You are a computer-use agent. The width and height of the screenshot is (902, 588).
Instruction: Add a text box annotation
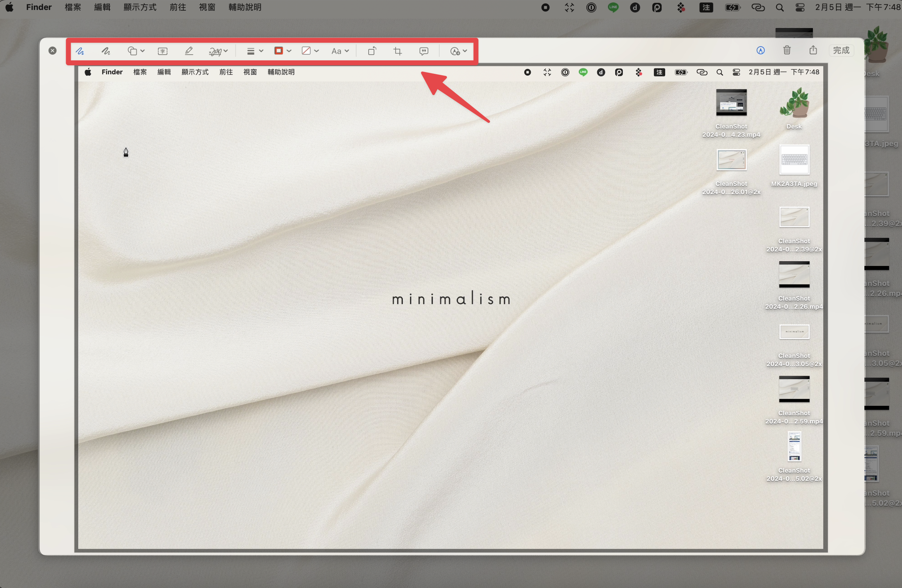163,51
